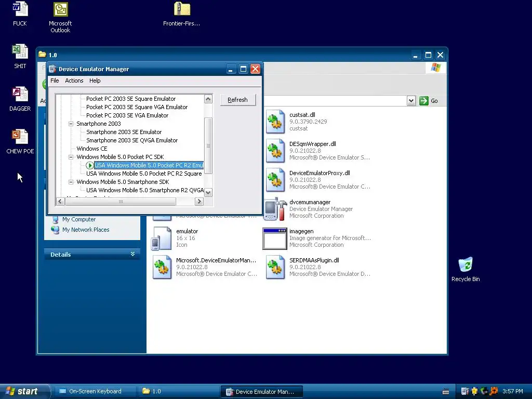Click the 3:57 PM taskbar clock

tap(512, 391)
